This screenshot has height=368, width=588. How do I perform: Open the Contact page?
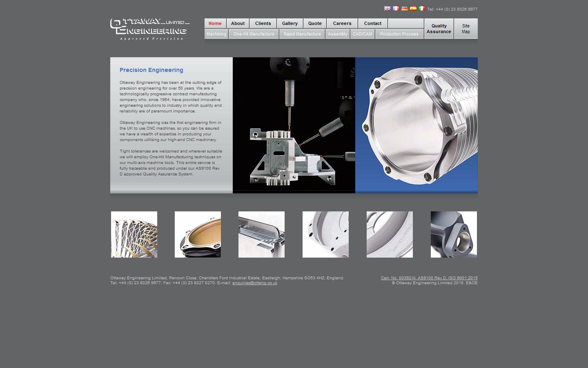(372, 23)
